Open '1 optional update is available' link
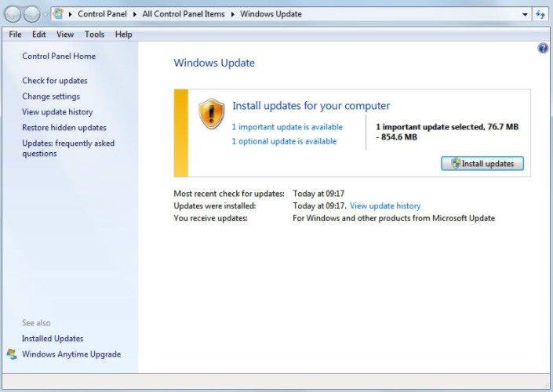 pyautogui.click(x=284, y=141)
